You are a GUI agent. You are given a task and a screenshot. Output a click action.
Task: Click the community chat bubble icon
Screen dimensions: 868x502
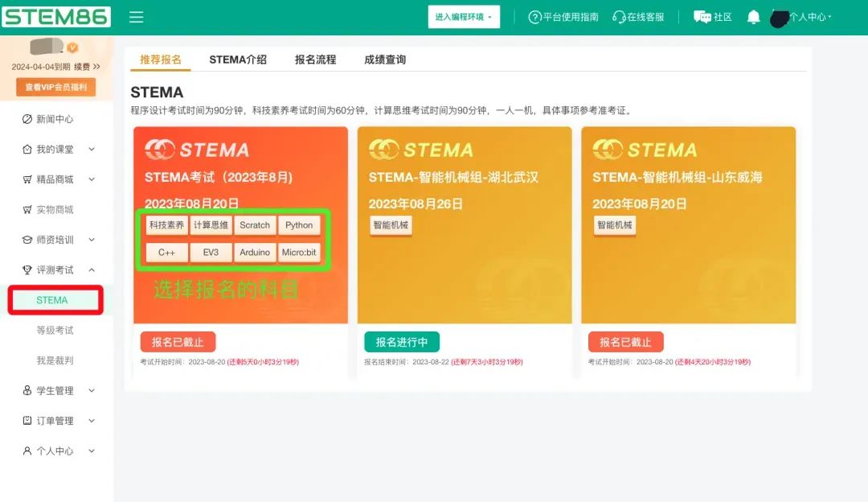tap(702, 17)
